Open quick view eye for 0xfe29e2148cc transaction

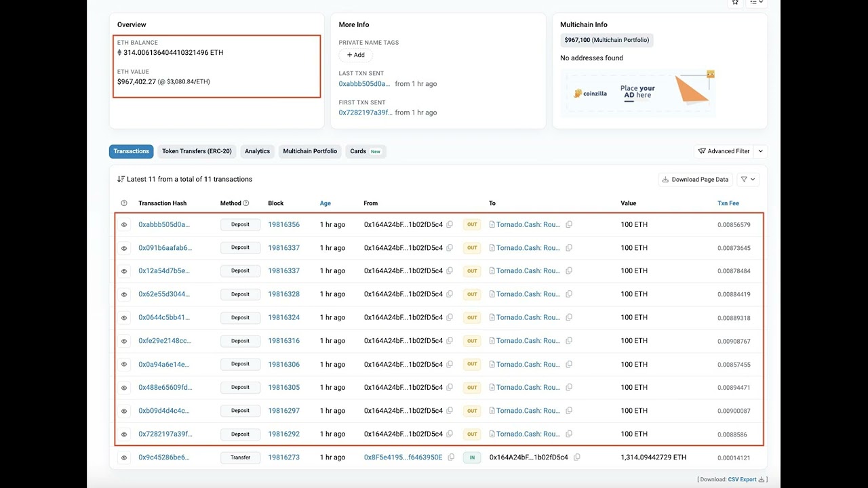coord(124,341)
